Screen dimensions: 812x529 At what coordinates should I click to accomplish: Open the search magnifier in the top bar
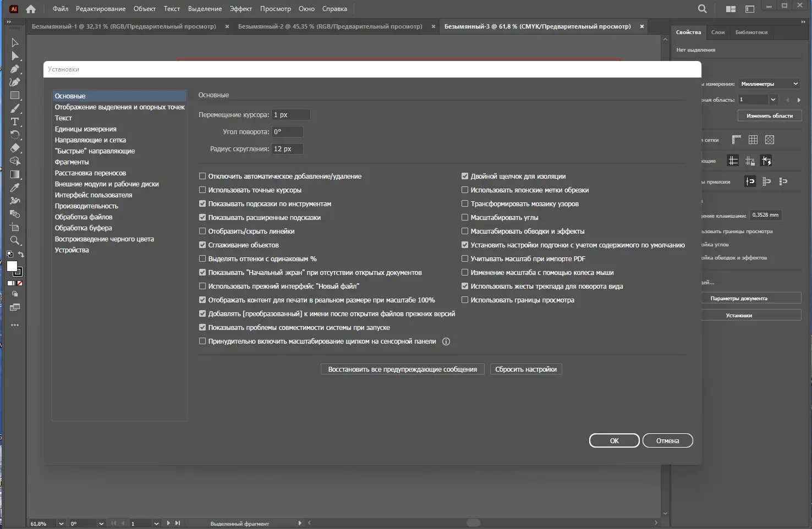703,9
